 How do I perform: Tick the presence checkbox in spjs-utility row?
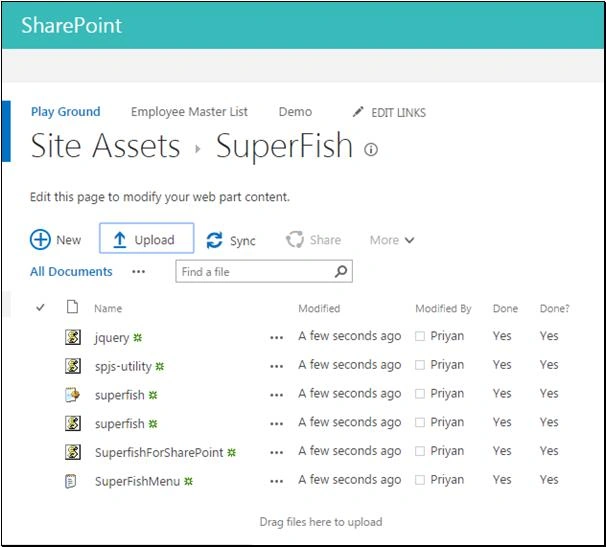tap(420, 365)
